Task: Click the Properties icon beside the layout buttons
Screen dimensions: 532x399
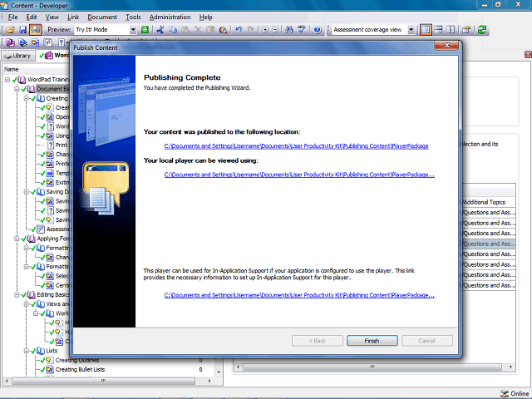Action: tap(466, 30)
